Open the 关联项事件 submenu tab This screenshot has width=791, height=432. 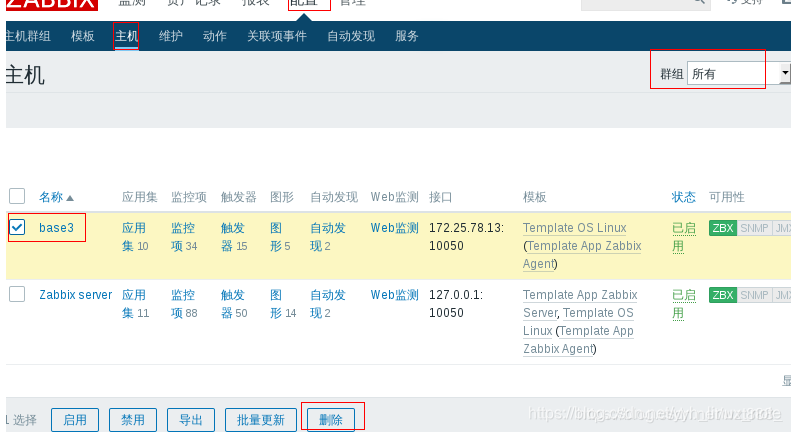(x=276, y=36)
